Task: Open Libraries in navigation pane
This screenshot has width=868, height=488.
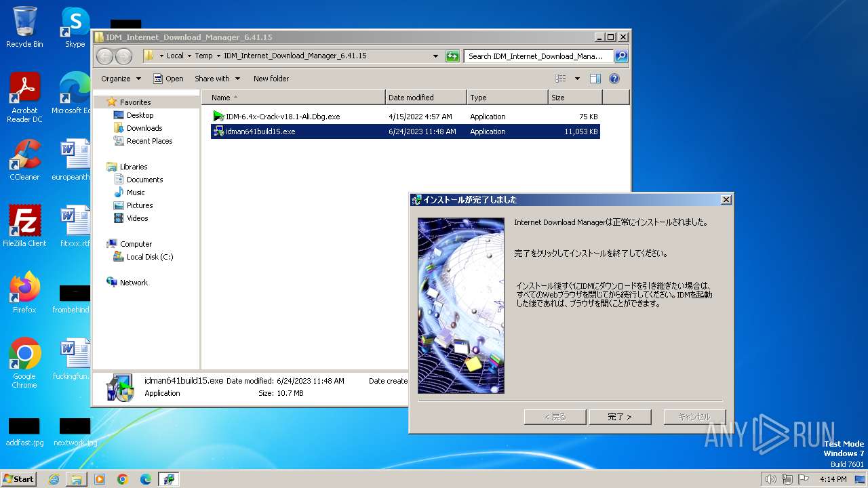Action: (x=134, y=167)
